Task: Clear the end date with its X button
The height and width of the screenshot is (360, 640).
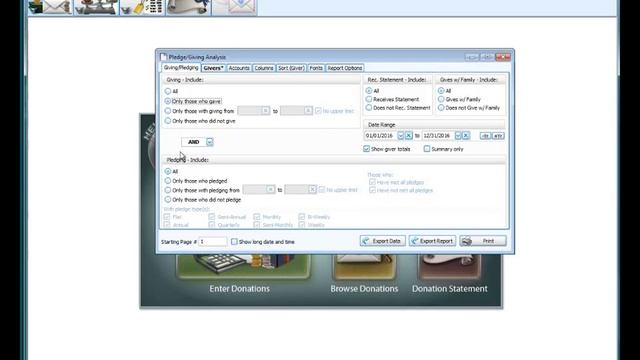Action: (466, 136)
